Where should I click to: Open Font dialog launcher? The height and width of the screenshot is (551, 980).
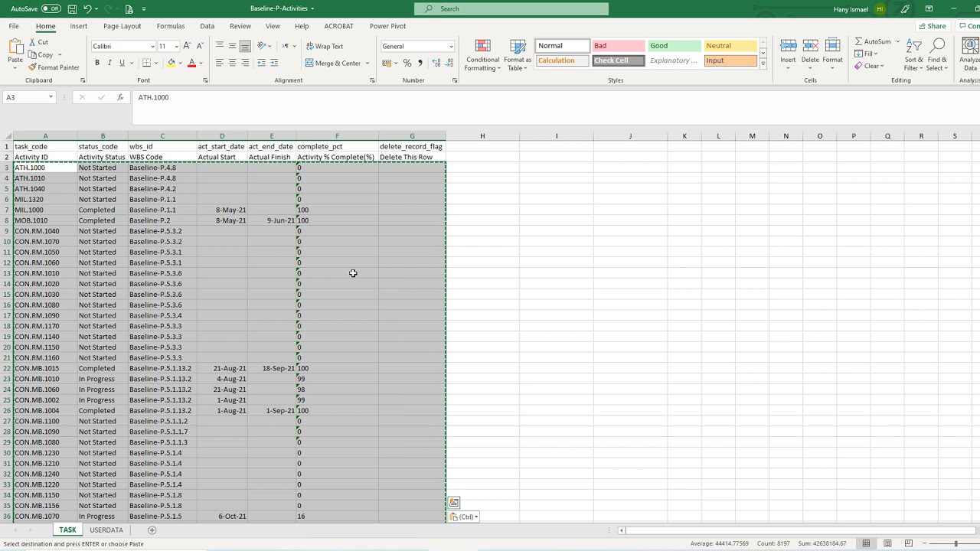pyautogui.click(x=205, y=80)
